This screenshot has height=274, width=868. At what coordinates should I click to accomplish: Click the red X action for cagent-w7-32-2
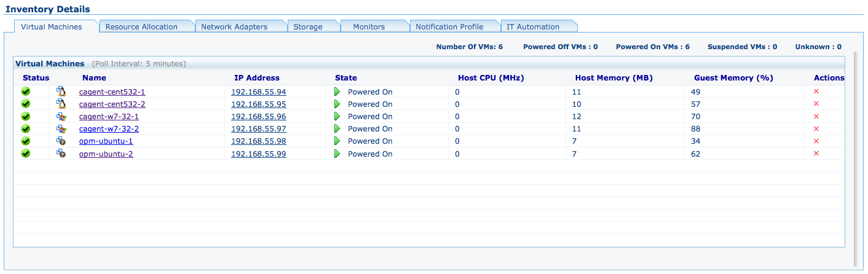(x=816, y=129)
